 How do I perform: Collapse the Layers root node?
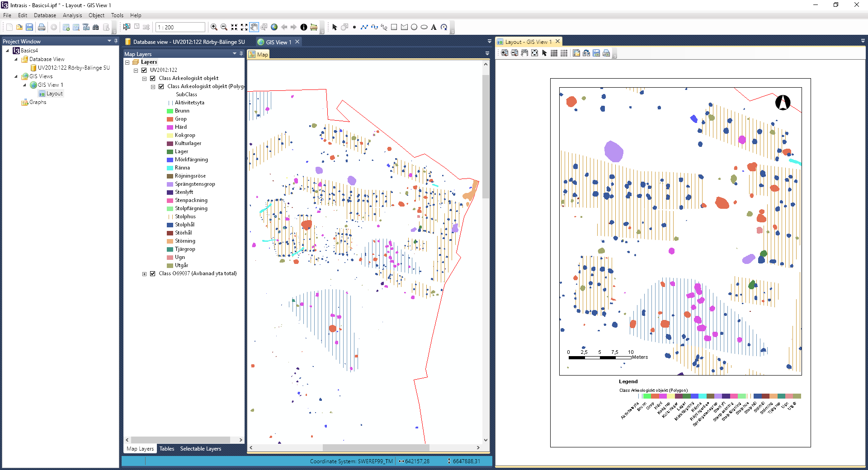[x=127, y=62]
